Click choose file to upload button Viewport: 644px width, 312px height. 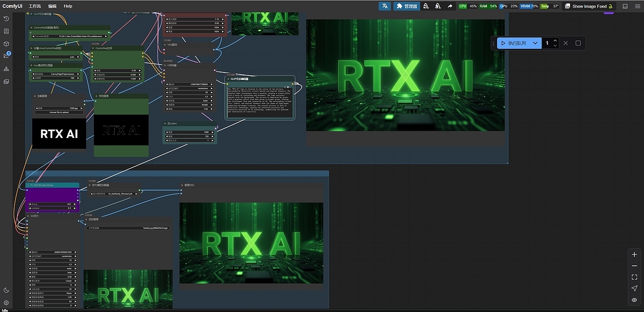pyautogui.click(x=59, y=112)
